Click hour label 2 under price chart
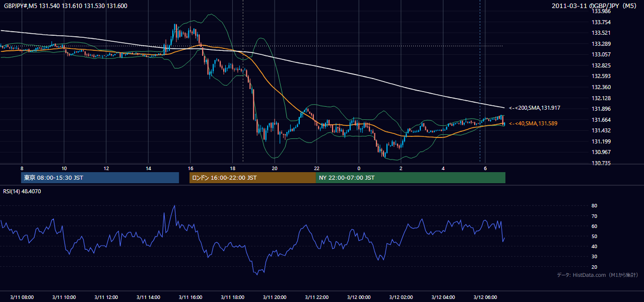The width and height of the screenshot is (644, 302). coord(401,168)
